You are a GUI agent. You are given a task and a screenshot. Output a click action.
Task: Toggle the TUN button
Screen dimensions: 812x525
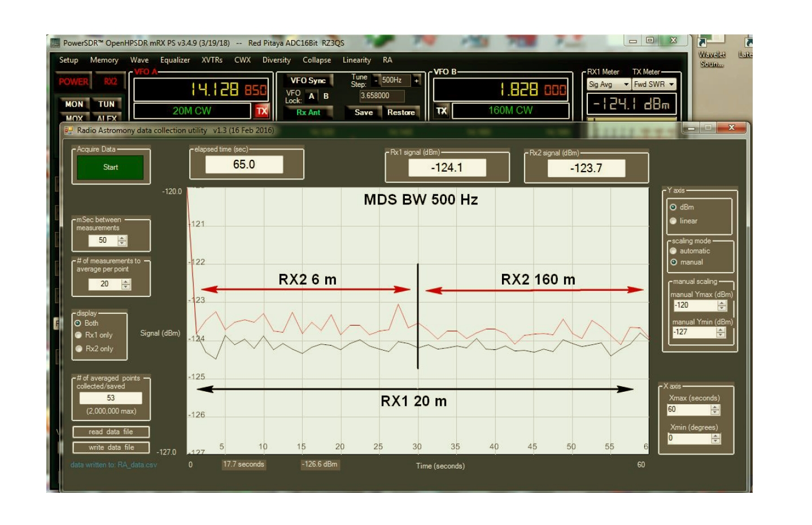(x=106, y=104)
